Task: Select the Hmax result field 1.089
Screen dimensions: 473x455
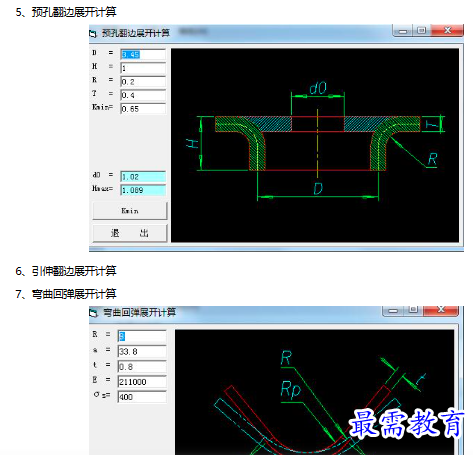Action: [x=143, y=190]
